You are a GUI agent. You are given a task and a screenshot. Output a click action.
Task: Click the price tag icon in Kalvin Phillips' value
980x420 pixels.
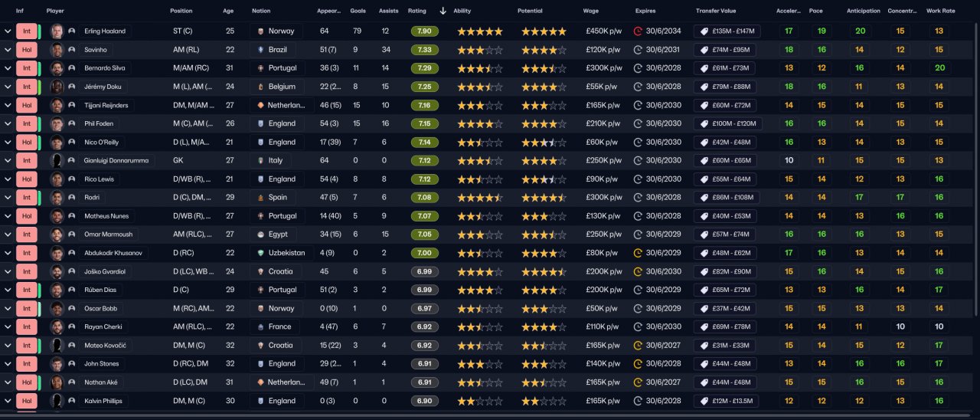point(703,400)
